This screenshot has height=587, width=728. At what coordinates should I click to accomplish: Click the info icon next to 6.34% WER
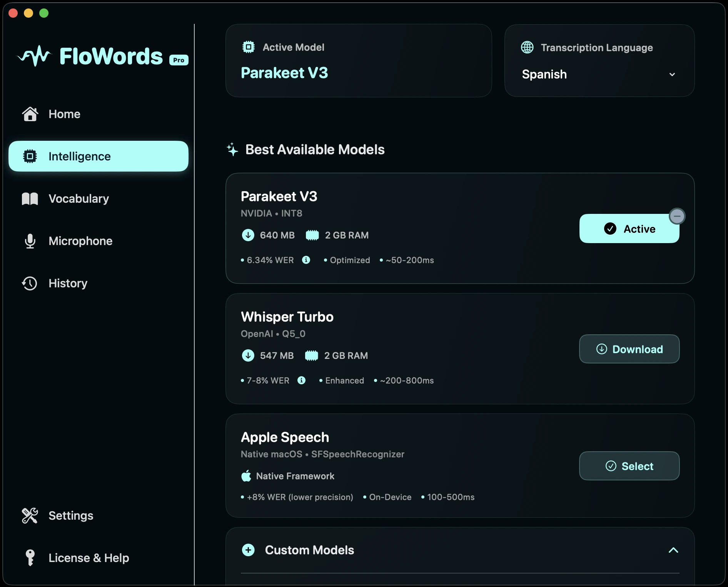pyautogui.click(x=306, y=260)
